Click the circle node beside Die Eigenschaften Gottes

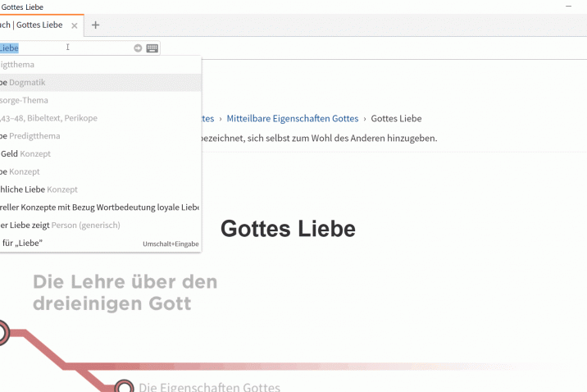click(124, 387)
